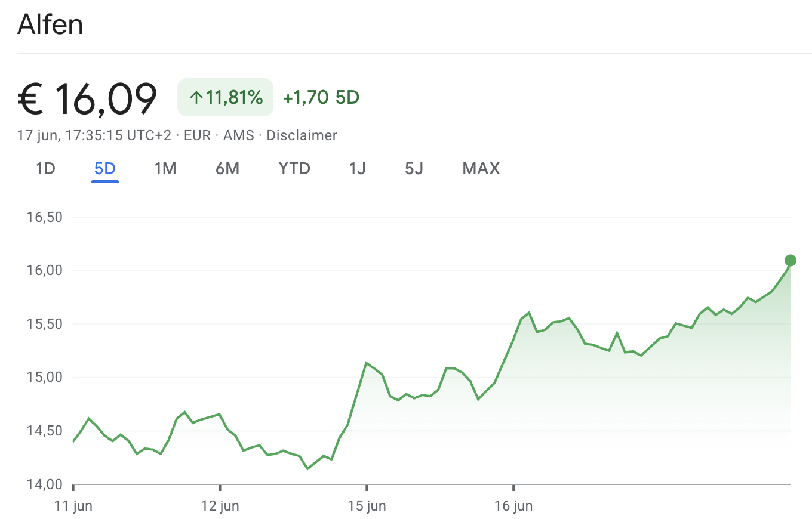Switch to the 1M time range

coord(165,169)
